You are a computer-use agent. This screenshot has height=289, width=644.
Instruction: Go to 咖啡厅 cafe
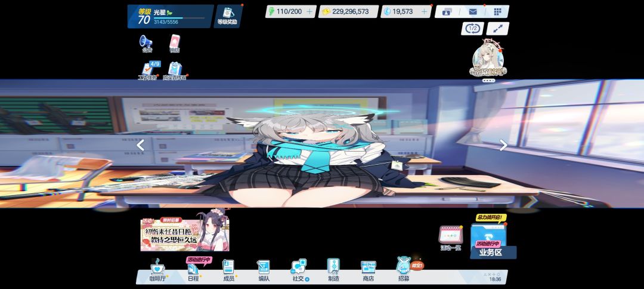157,271
